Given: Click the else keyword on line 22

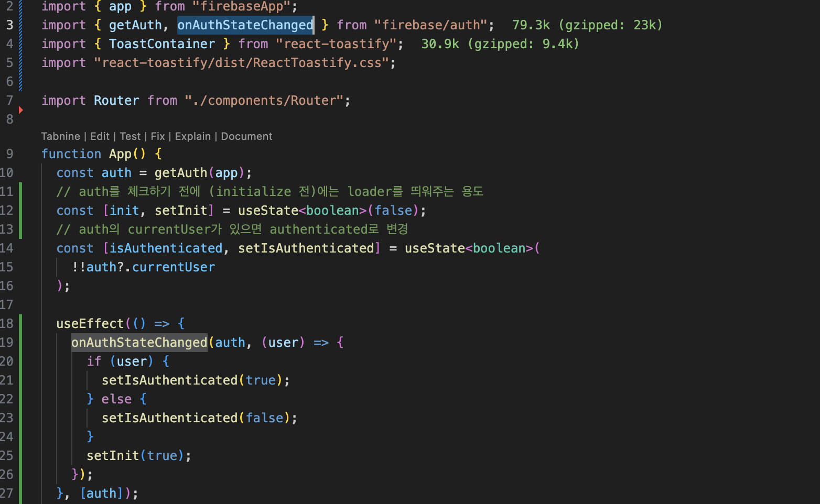Looking at the screenshot, I should pos(116,399).
